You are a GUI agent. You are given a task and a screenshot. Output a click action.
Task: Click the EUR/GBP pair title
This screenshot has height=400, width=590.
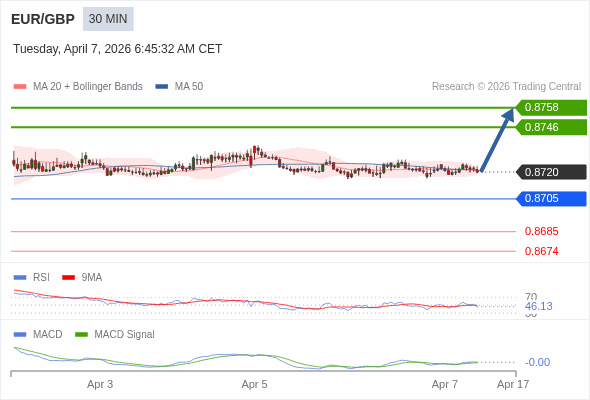pyautogui.click(x=43, y=19)
